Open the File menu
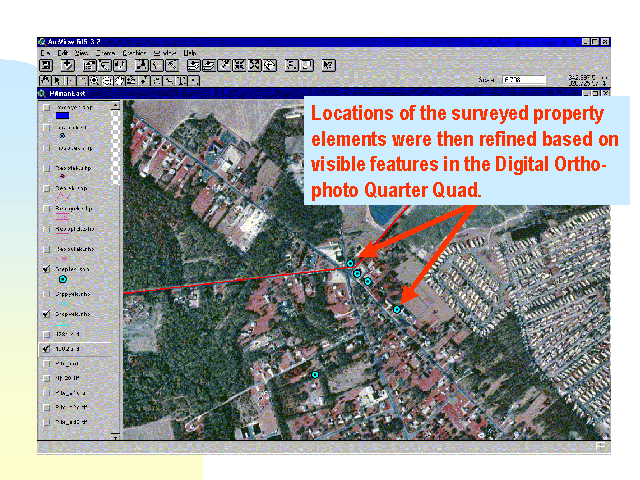This screenshot has width=640, height=480. click(x=44, y=52)
